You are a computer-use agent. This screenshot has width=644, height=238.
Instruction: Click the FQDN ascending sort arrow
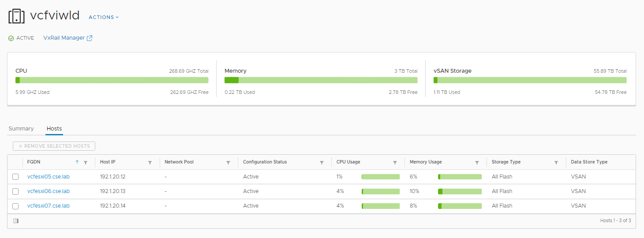tap(77, 162)
